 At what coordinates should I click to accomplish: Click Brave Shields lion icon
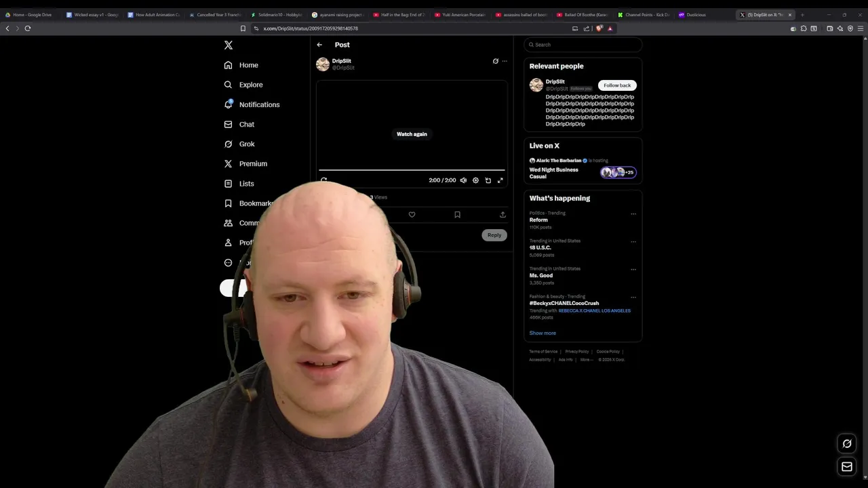pos(599,28)
